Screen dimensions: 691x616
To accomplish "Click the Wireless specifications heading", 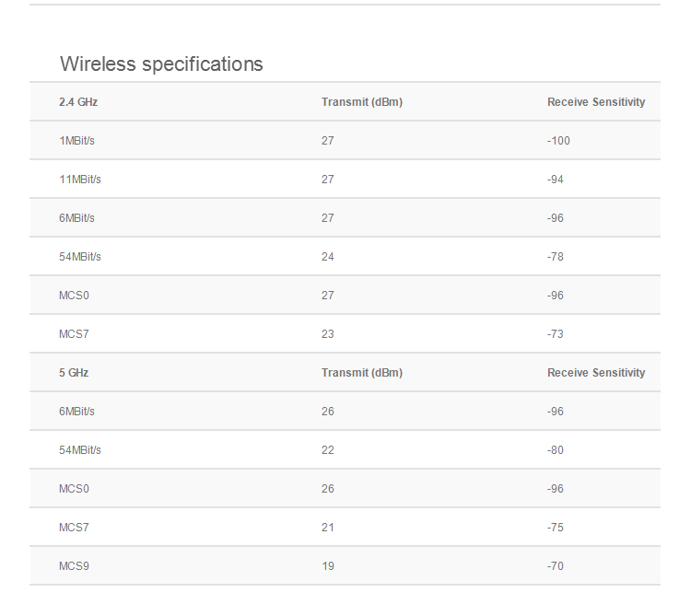I will pos(161,64).
